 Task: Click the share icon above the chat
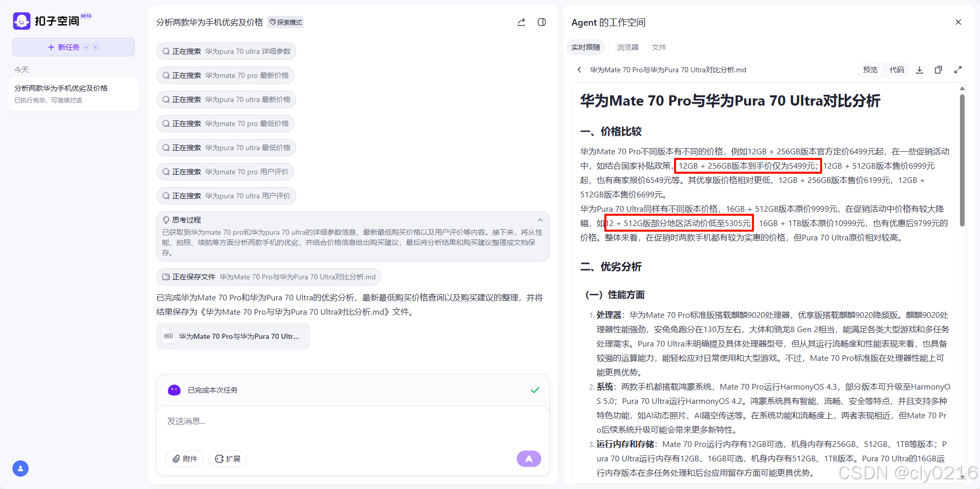521,22
